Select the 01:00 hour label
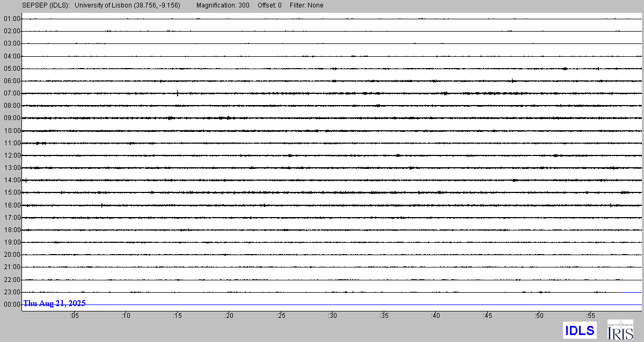 (x=12, y=19)
